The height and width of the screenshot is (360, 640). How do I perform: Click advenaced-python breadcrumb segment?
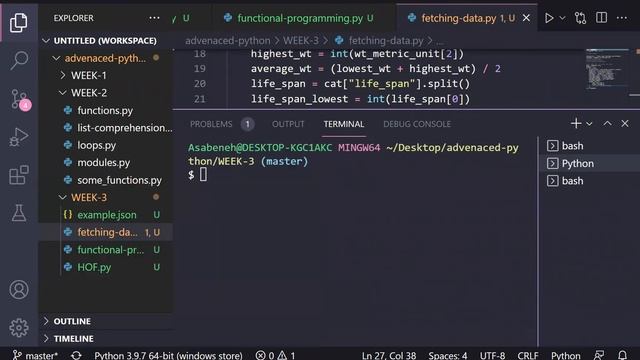pyautogui.click(x=228, y=41)
